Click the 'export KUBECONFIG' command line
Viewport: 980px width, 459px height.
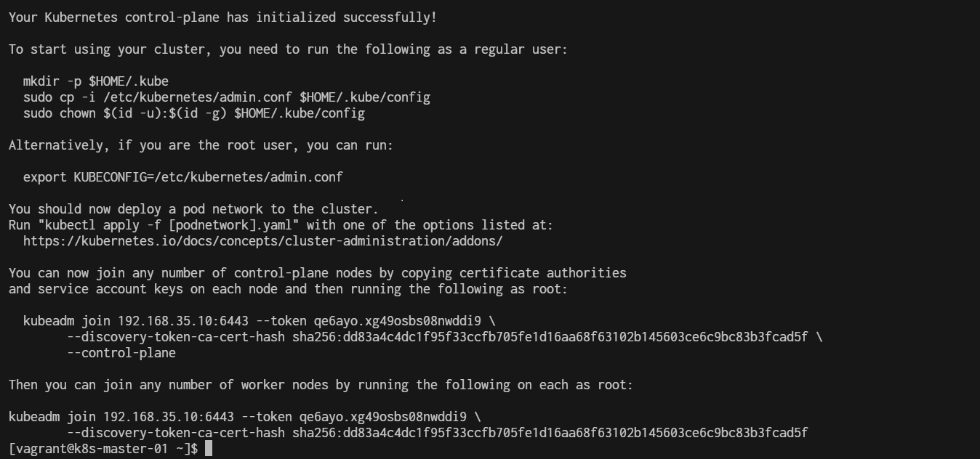click(x=182, y=177)
